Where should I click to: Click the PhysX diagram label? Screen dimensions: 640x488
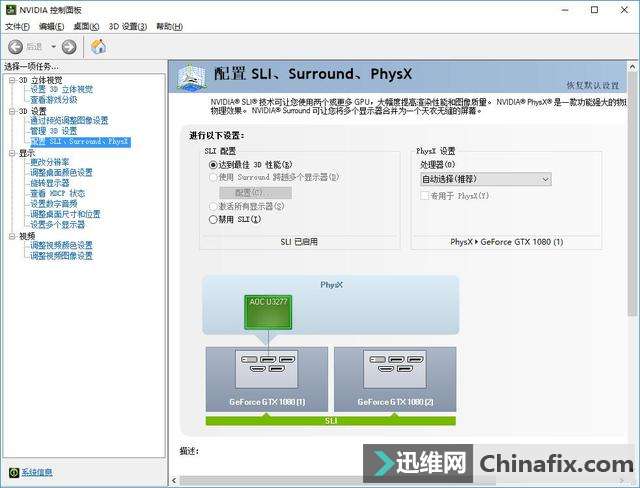pos(331,285)
